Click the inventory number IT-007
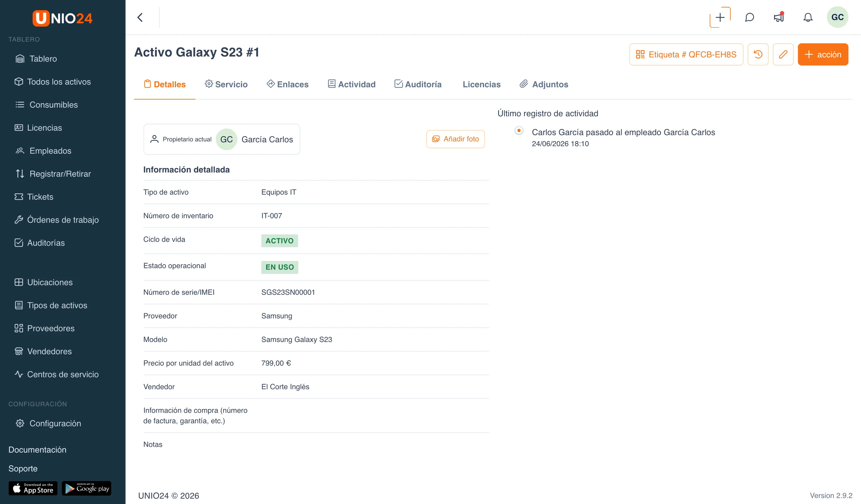Viewport: 861px width, 504px height. 272,216
